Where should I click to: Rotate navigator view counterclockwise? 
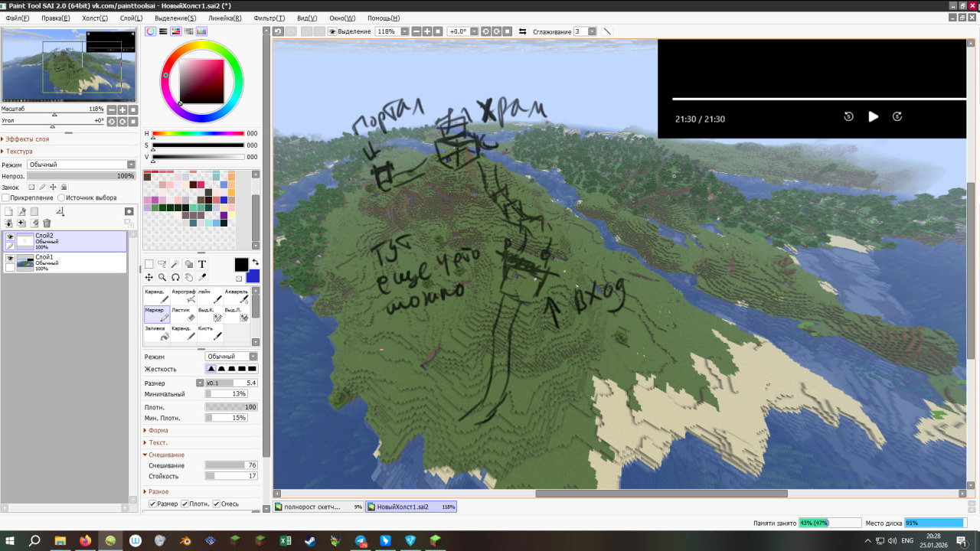(x=112, y=122)
